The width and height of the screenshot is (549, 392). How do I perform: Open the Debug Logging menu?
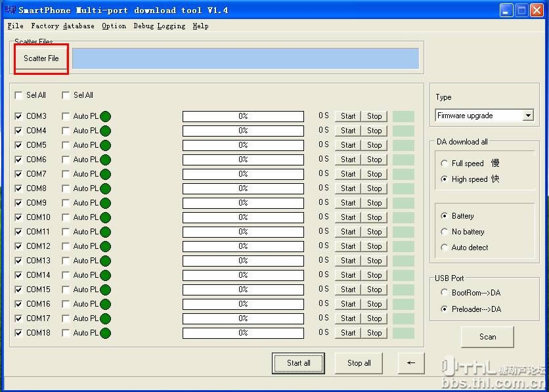pyautogui.click(x=159, y=26)
